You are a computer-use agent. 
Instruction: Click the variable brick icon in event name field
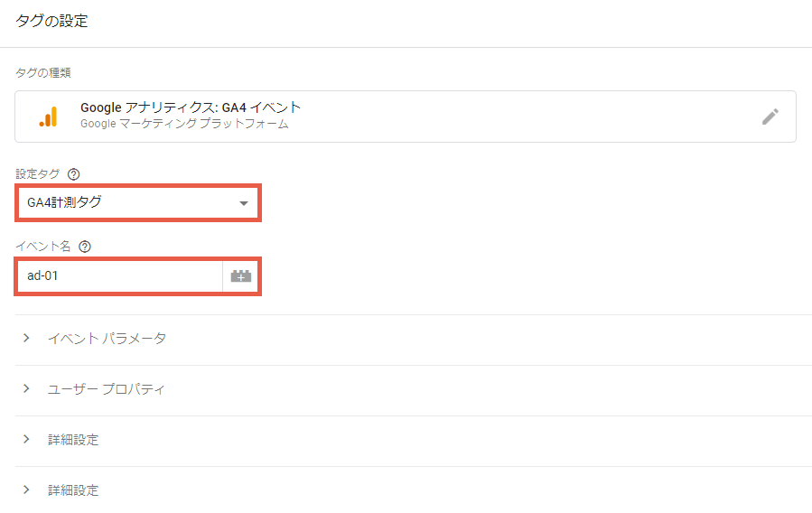[x=241, y=275]
